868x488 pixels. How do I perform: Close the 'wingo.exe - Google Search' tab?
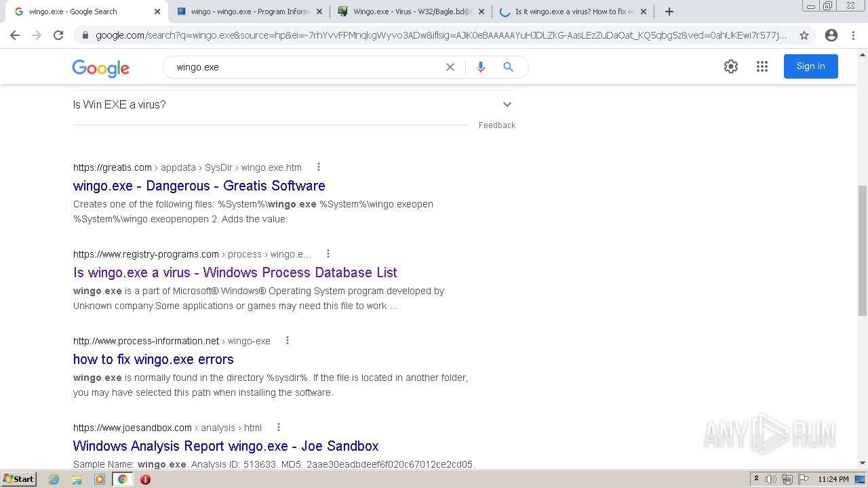point(157,12)
